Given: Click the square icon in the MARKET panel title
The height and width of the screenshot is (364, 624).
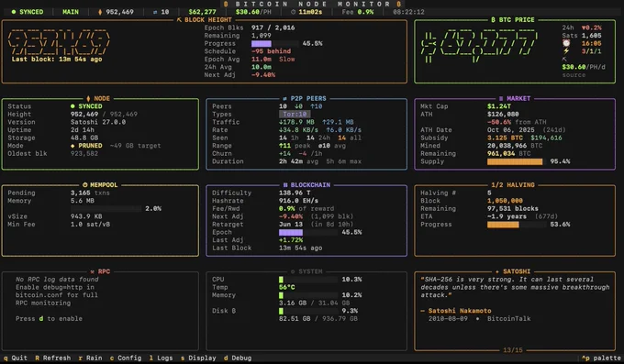Looking at the screenshot, I should tap(501, 98).
